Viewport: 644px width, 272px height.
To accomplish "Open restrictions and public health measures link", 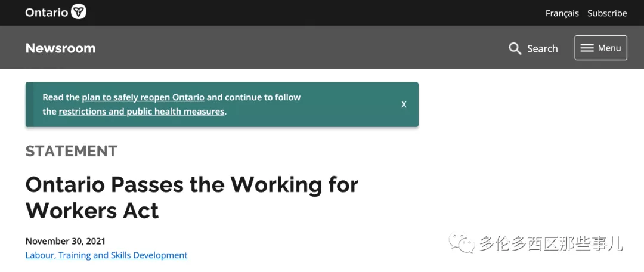I will 141,112.
